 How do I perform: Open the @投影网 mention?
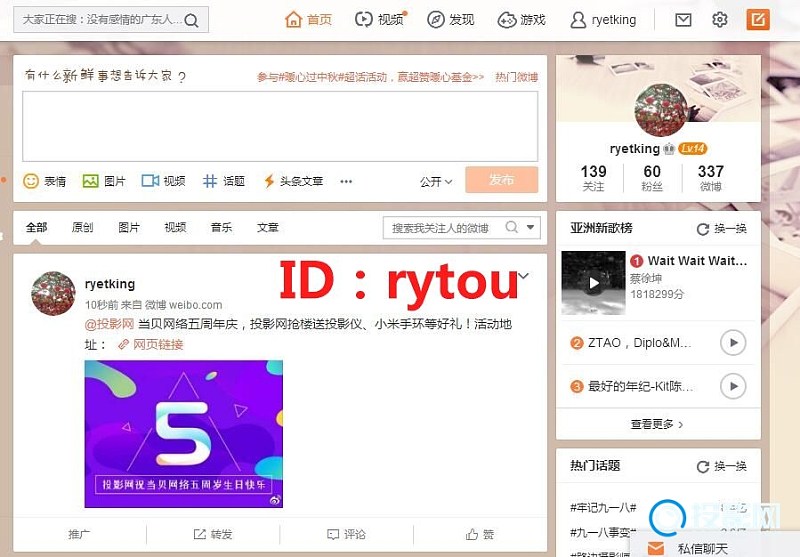(109, 324)
